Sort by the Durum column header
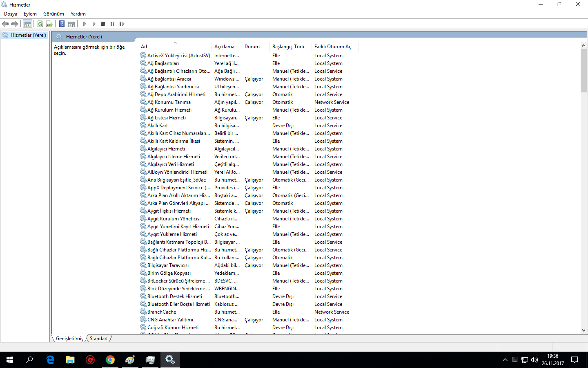This screenshot has height=368, width=588. (256, 47)
